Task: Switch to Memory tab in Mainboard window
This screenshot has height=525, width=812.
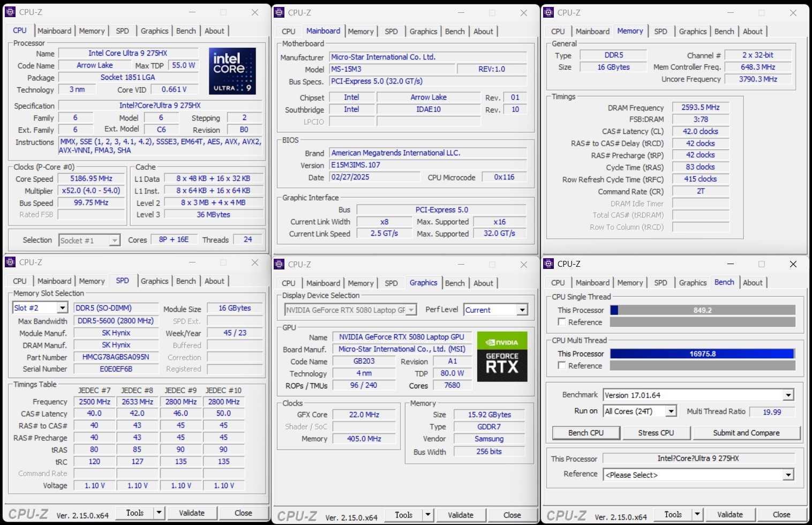Action: 360,32
